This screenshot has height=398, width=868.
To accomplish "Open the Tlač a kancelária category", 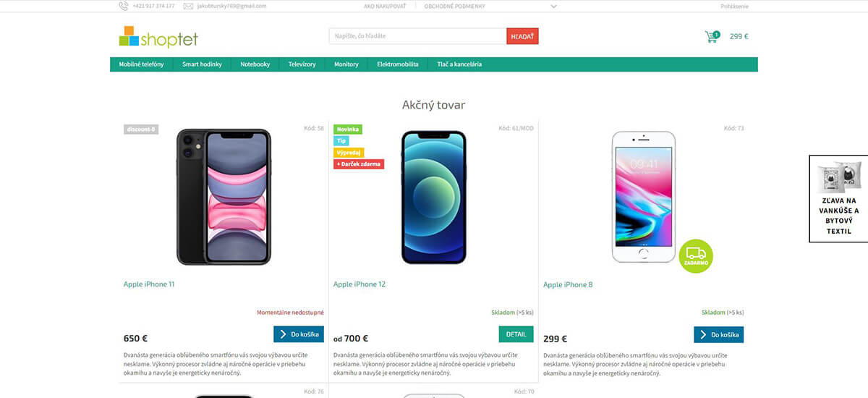I will [459, 64].
